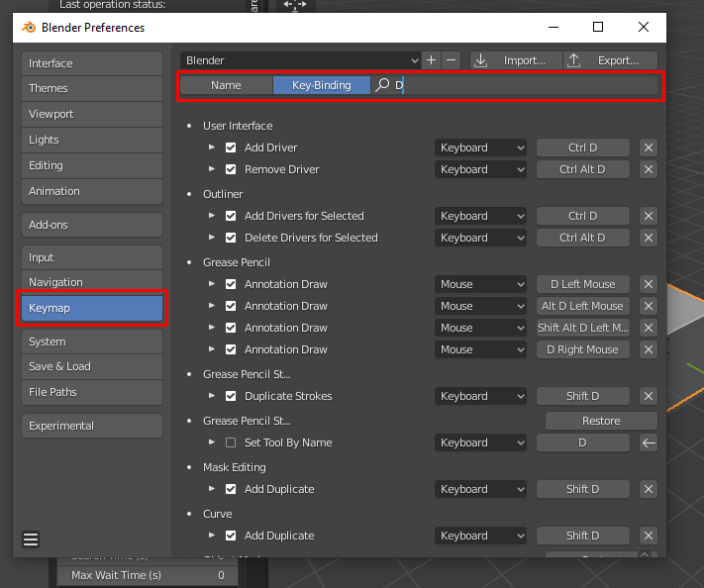Open the hamburger preferences menu icon
This screenshot has width=704, height=588.
(x=31, y=539)
